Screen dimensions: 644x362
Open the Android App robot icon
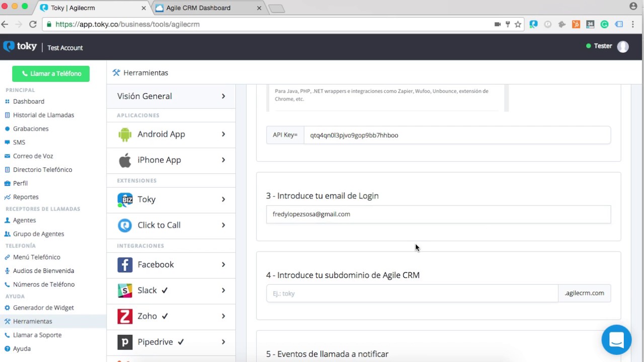[125, 134]
